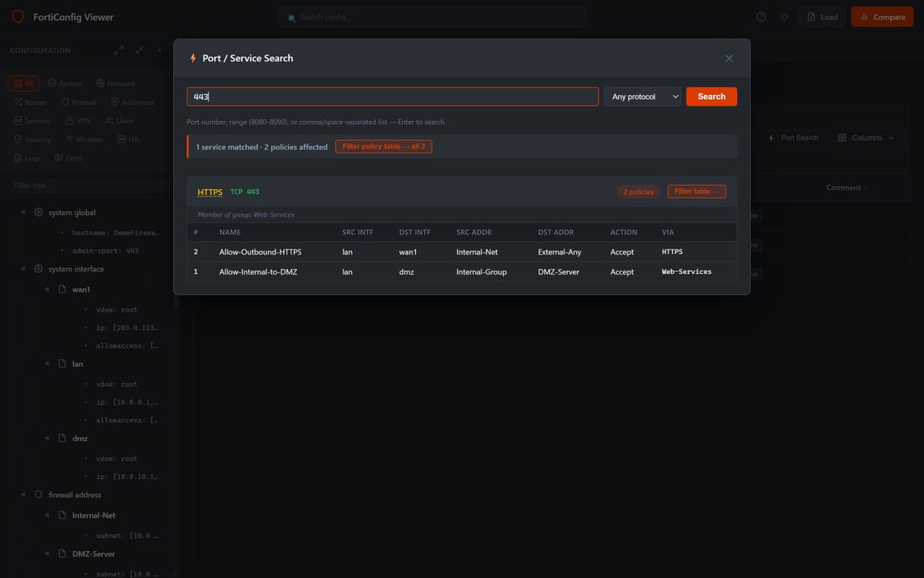The height and width of the screenshot is (578, 924).
Task: Click the firewall address shield icon
Action: pyautogui.click(x=39, y=495)
